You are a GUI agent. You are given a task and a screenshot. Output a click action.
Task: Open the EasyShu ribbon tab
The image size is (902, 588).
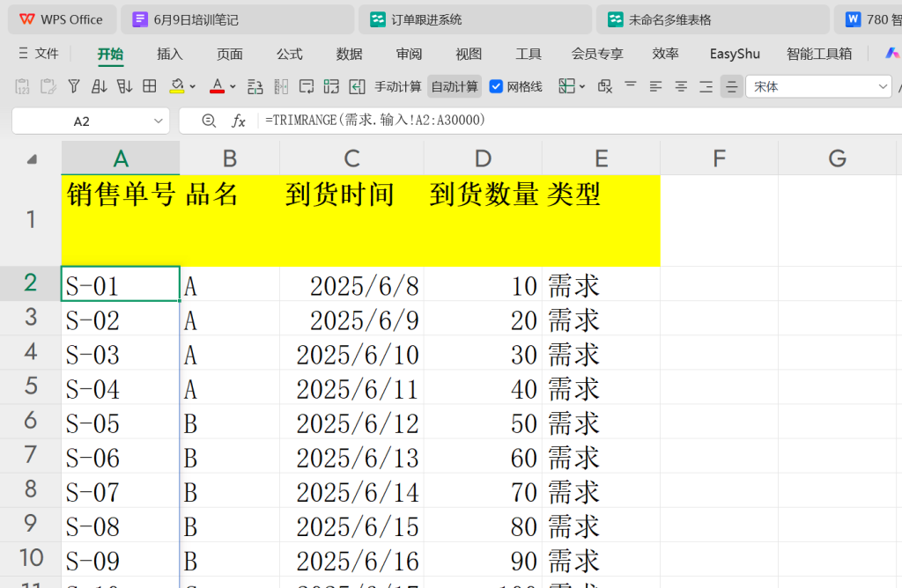click(x=735, y=54)
